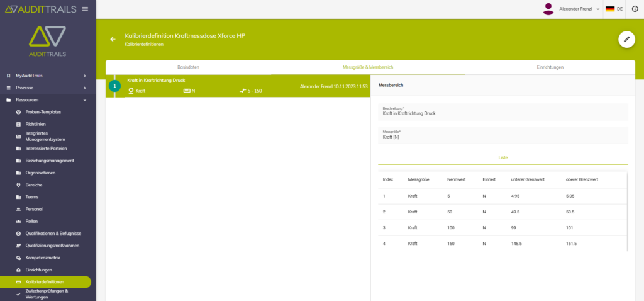Toggle the hamburger sidebar menu
The image size is (644, 301).
(x=85, y=9)
